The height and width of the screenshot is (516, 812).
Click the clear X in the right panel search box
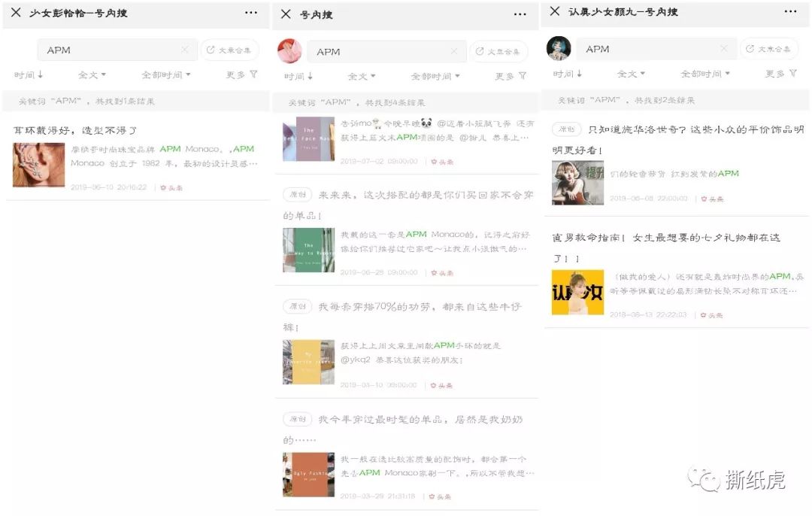(723, 48)
